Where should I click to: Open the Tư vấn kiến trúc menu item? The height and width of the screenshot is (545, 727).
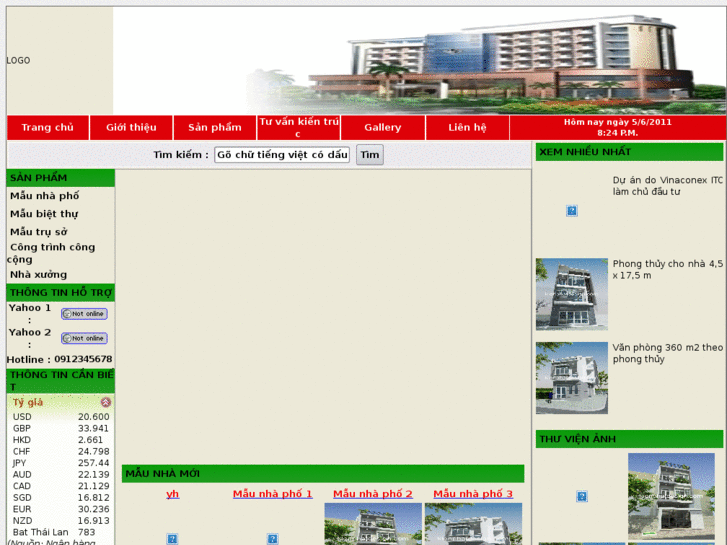point(299,128)
